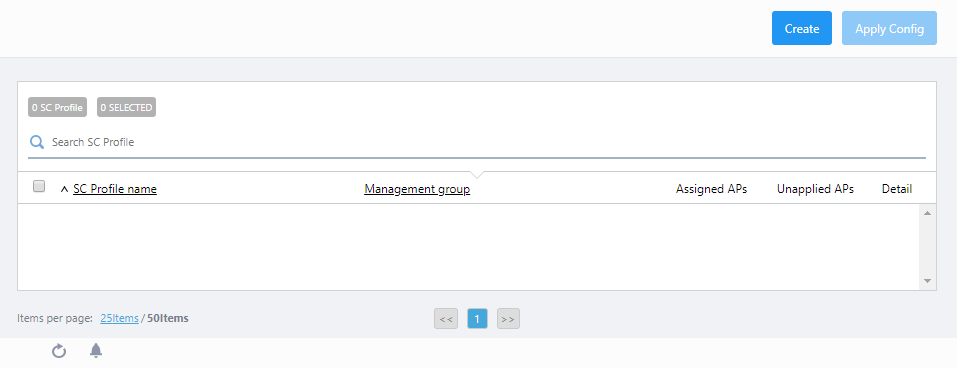This screenshot has width=957, height=368.
Task: Set items per page to 25Items
Action: pyautogui.click(x=119, y=318)
